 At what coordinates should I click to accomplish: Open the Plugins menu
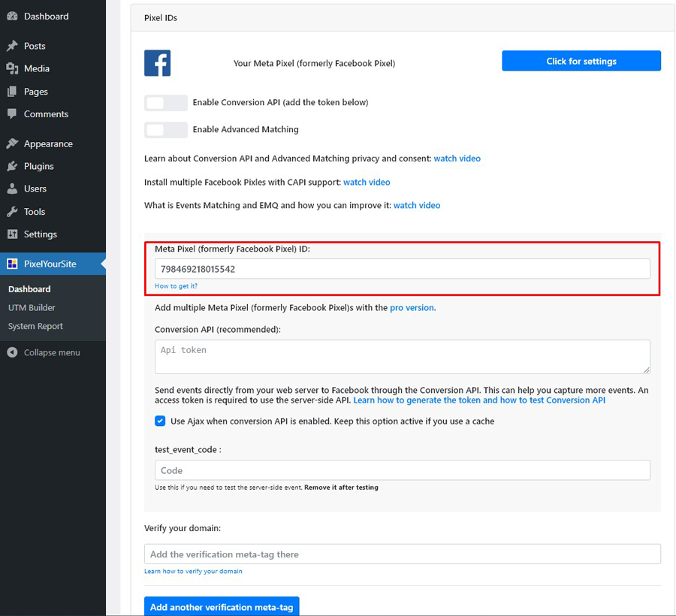tap(39, 166)
